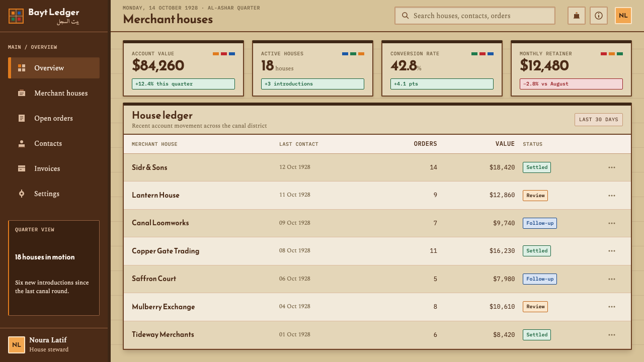Image resolution: width=644 pixels, height=362 pixels.
Task: Open the Settings menu item
Action: (54, 194)
